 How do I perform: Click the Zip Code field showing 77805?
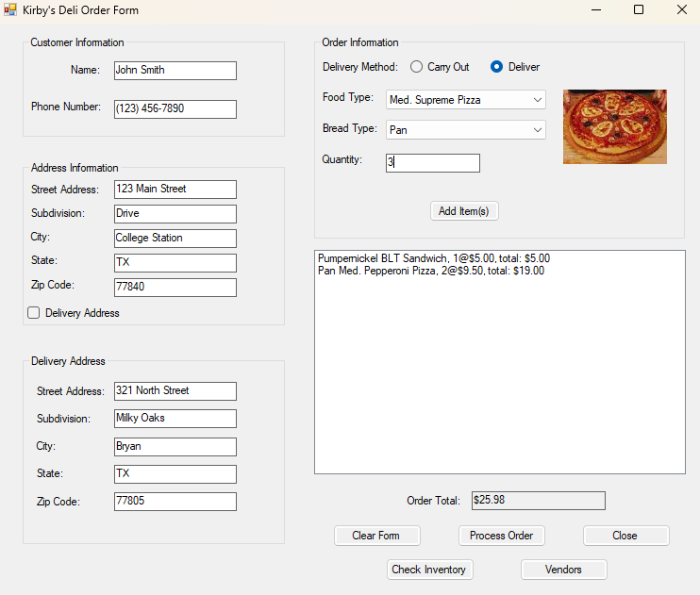click(x=175, y=502)
